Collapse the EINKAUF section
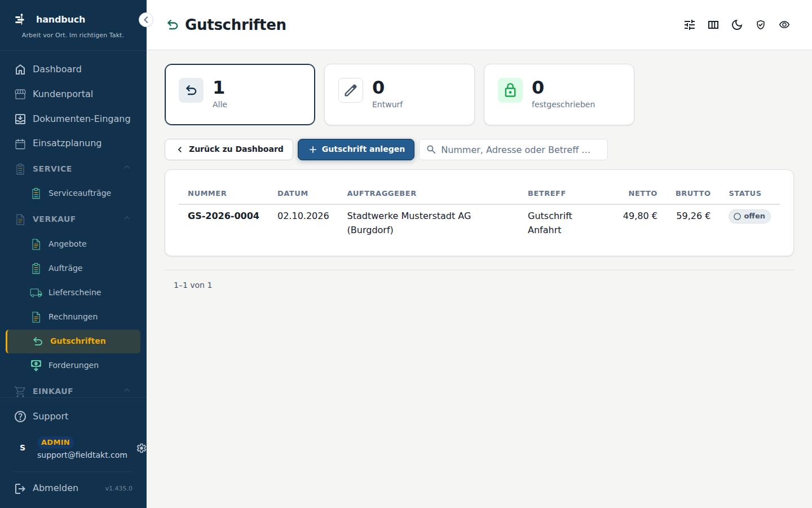The height and width of the screenshot is (508, 812). point(73,391)
